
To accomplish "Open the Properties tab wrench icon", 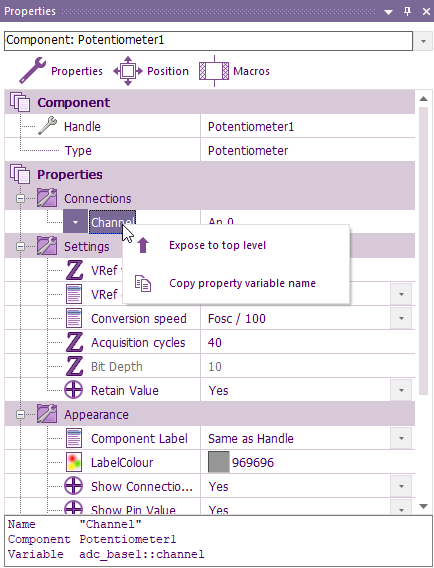I will point(32,70).
